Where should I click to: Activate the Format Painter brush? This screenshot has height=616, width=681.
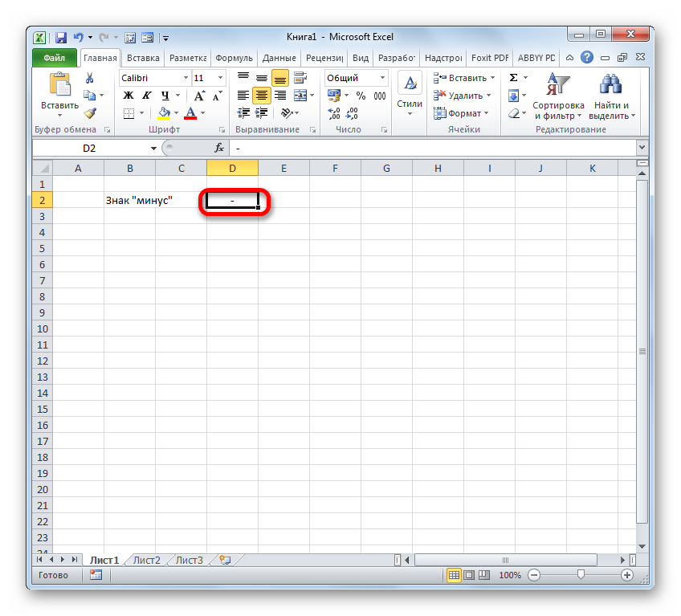(90, 113)
